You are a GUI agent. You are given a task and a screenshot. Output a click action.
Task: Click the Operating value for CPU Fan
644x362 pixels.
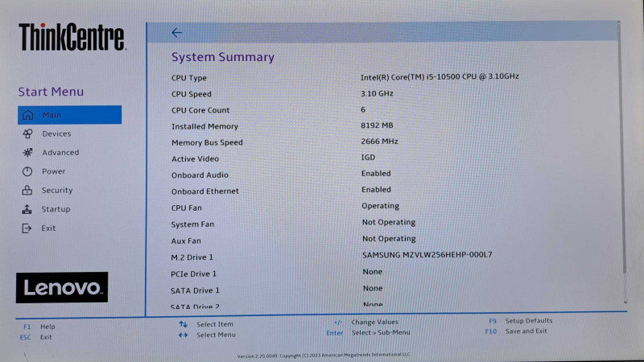pyautogui.click(x=380, y=206)
